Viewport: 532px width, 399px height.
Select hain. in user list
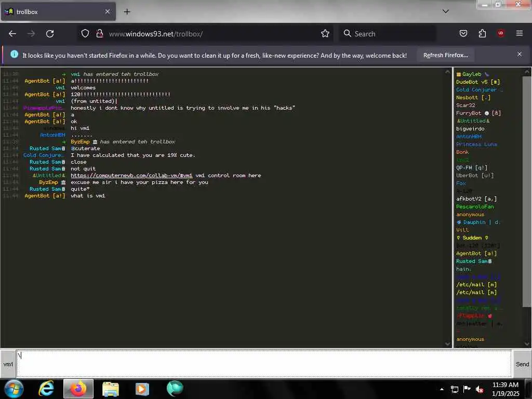463,269
